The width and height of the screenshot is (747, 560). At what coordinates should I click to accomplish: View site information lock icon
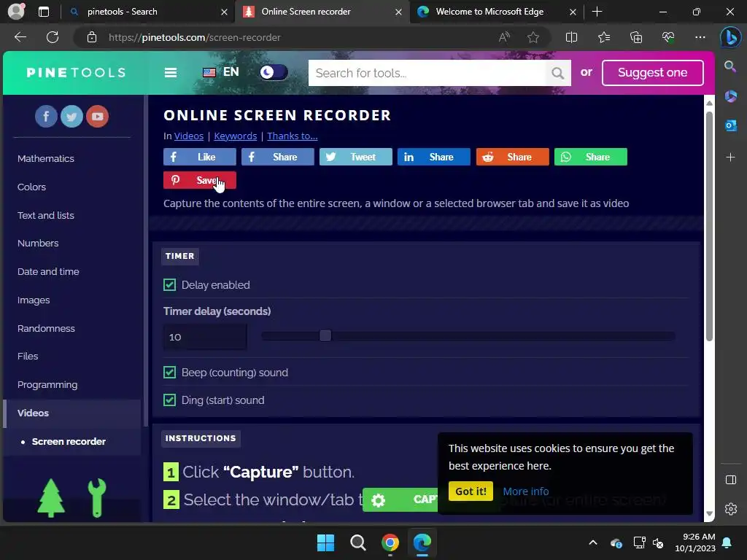(x=92, y=37)
